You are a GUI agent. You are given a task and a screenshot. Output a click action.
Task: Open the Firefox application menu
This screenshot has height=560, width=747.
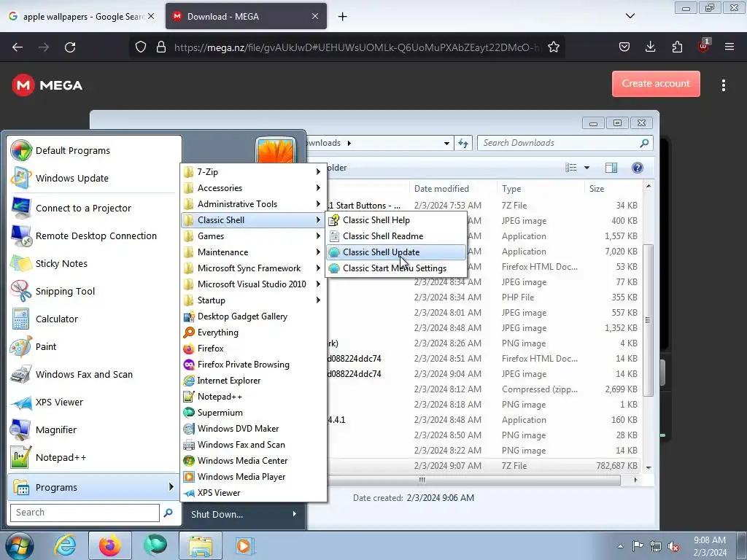(x=729, y=47)
